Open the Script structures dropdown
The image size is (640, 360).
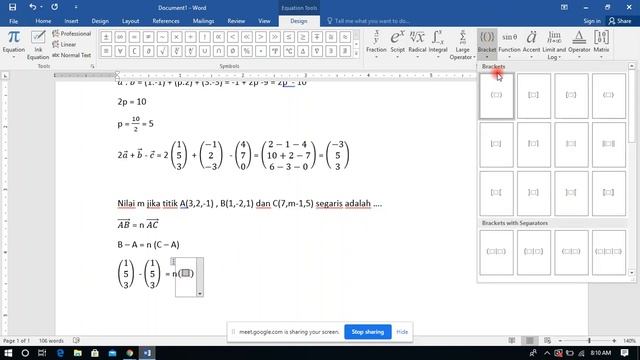[397, 44]
